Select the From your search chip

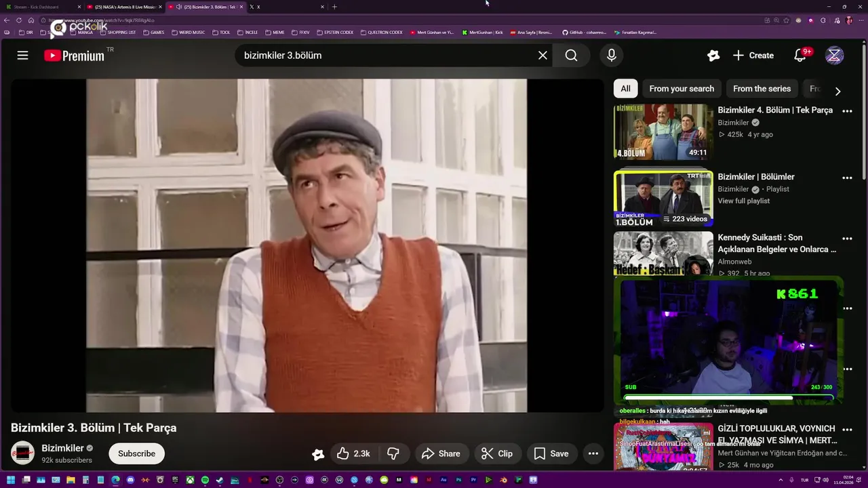(x=682, y=89)
